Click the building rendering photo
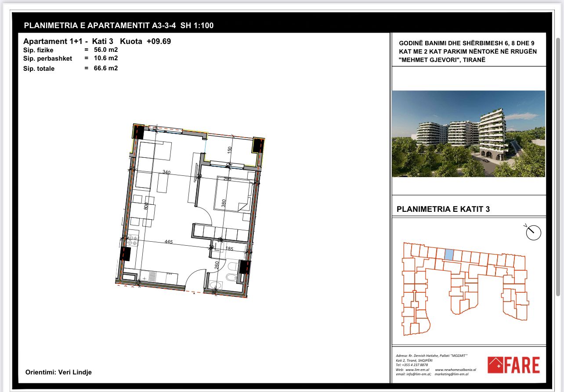The height and width of the screenshot is (392, 564). pyautogui.click(x=468, y=134)
